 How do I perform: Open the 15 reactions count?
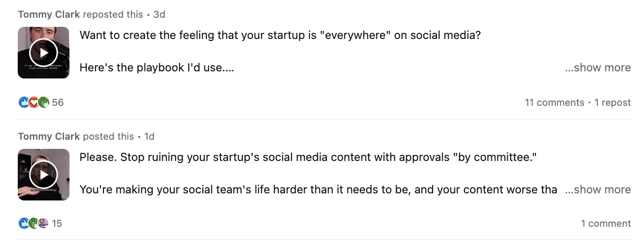tap(57, 223)
